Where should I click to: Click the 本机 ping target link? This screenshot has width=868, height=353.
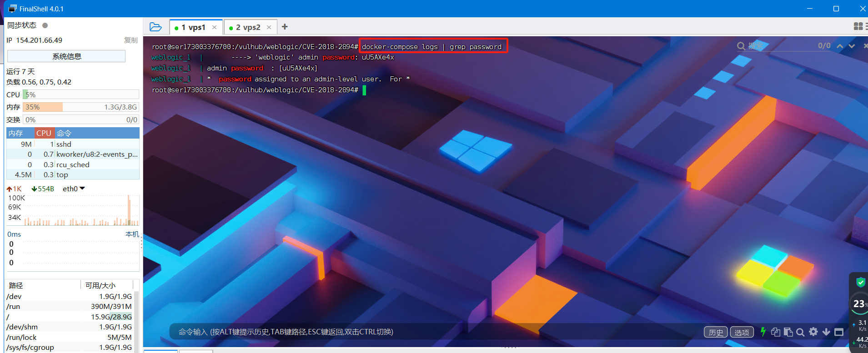pos(132,234)
